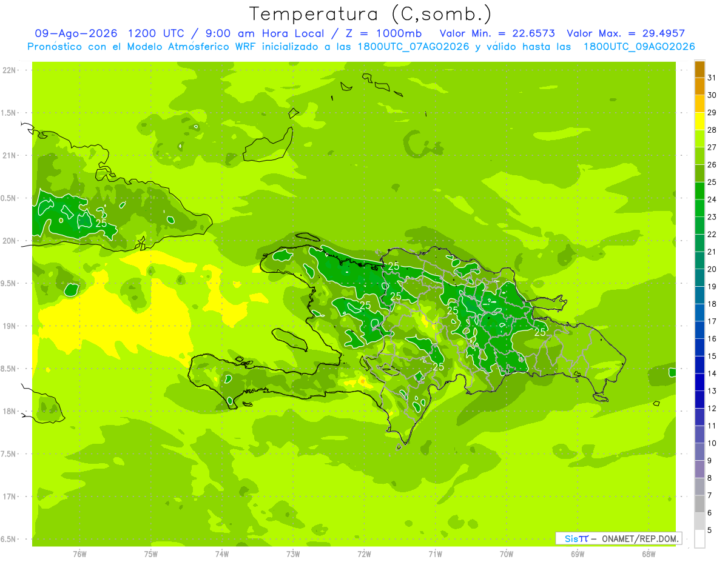Screen dimensions: 728x562
Task: Click legend value '17' on the color bar
Action: (x=712, y=321)
